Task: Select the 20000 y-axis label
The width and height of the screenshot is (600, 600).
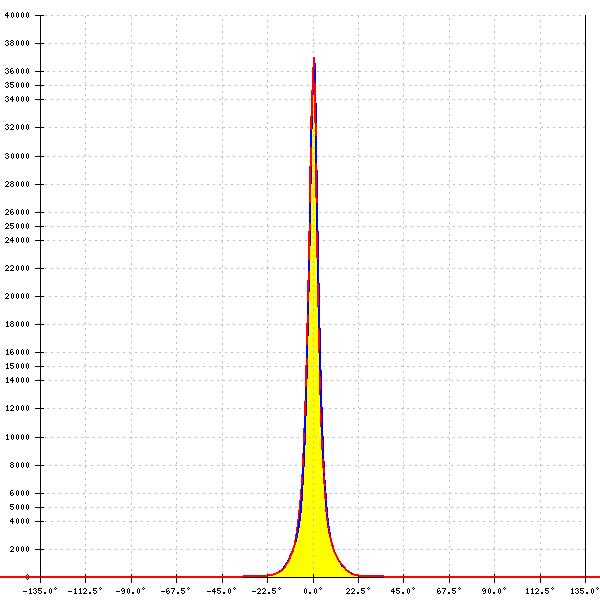Action: pos(17,297)
